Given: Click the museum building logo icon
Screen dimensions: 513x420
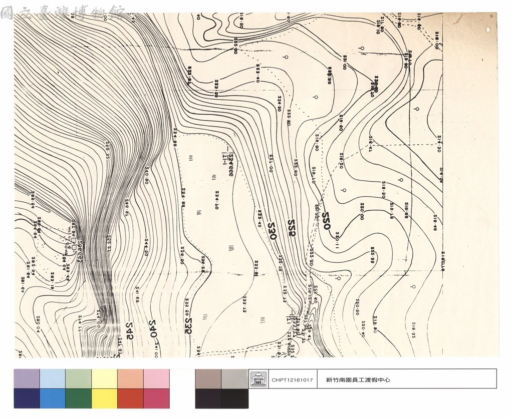Looking at the screenshot, I should tap(259, 379).
